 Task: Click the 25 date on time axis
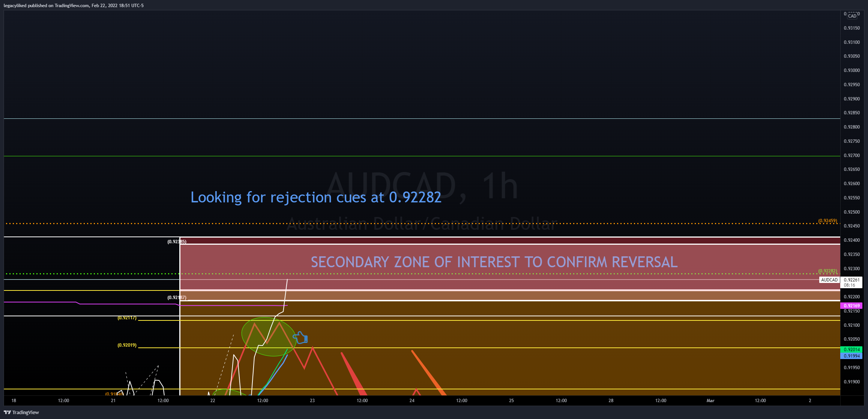(x=511, y=401)
